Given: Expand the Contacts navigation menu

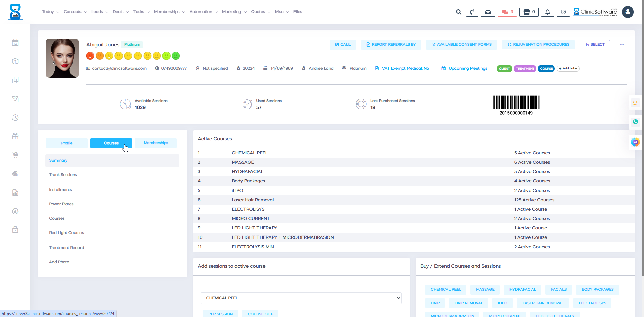Looking at the screenshot, I should (x=73, y=12).
